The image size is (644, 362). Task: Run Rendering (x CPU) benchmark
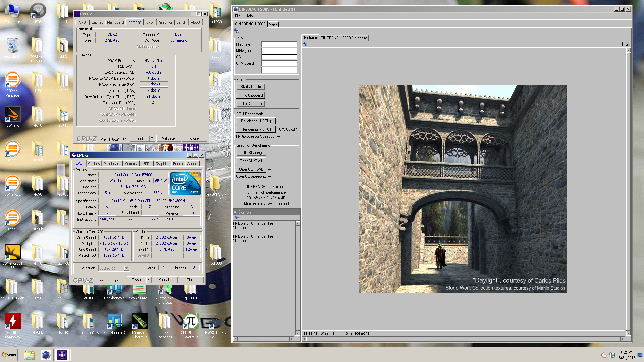click(256, 129)
